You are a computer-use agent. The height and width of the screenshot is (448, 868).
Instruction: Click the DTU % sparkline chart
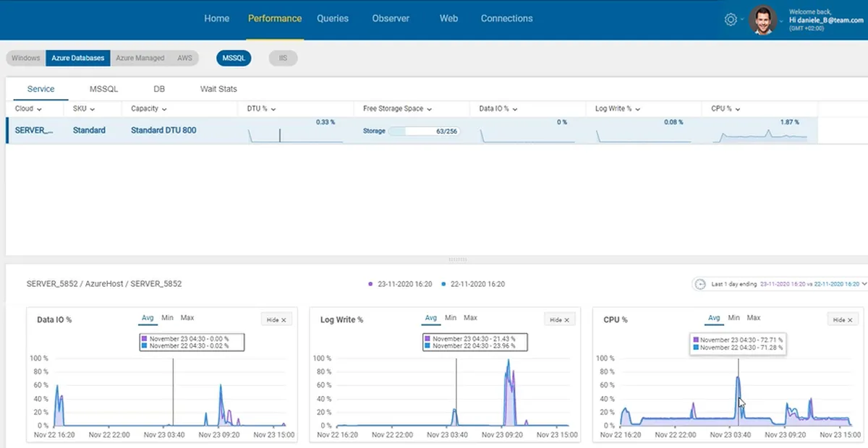(295, 135)
